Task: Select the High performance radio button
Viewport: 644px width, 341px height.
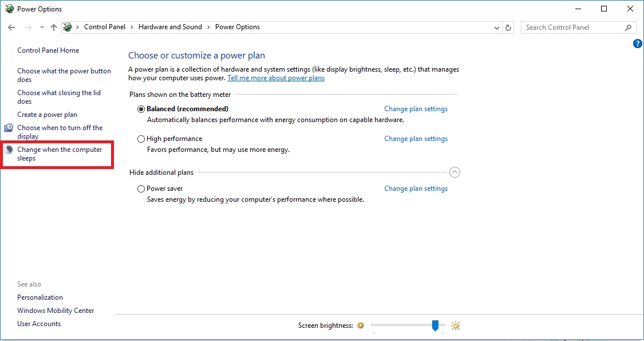Action: click(141, 139)
